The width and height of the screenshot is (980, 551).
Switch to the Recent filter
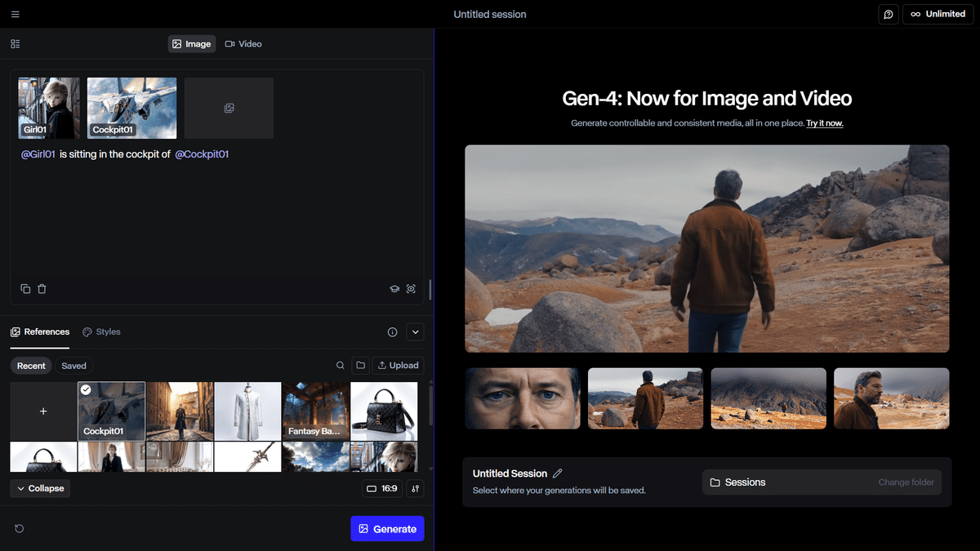[31, 366]
